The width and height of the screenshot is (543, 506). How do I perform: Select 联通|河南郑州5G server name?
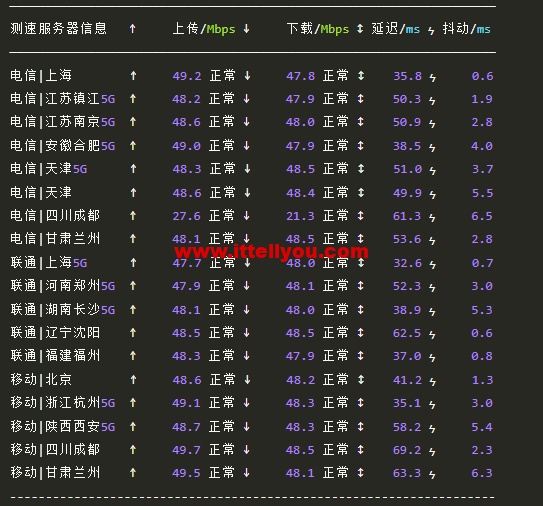(62, 286)
